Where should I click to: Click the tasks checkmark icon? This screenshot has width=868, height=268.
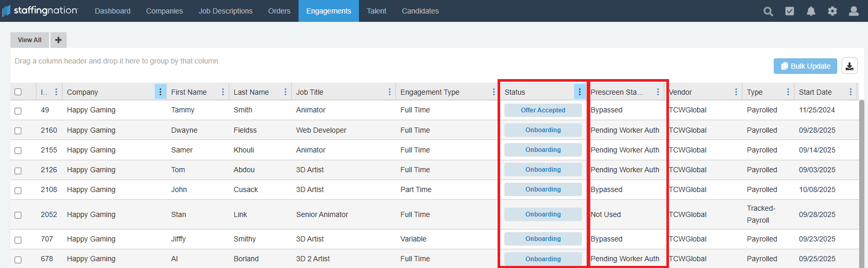pos(790,11)
